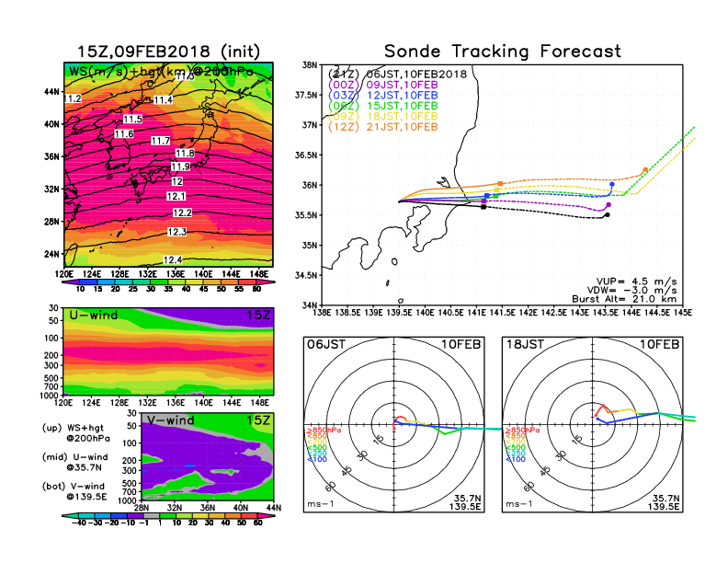Click the '(mid) U-wind @35.7N' description
The height and width of the screenshot is (563, 728).
74,462
